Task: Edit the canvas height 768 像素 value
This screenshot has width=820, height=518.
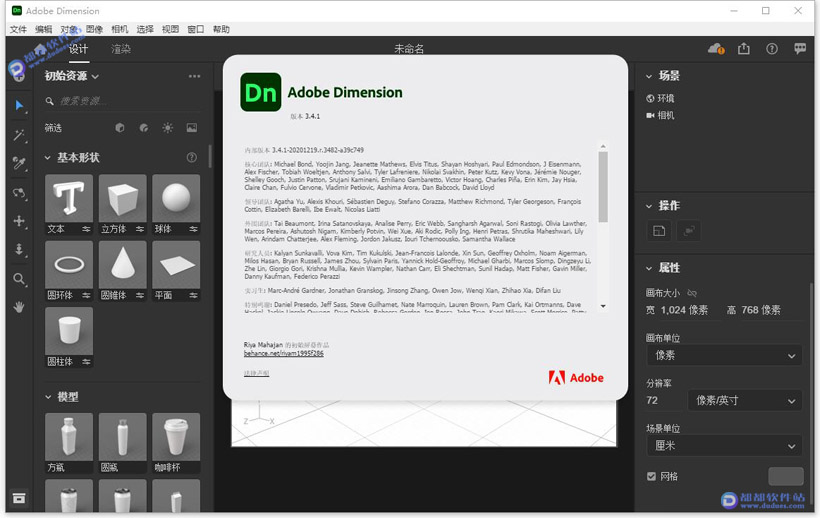Action: 760,310
